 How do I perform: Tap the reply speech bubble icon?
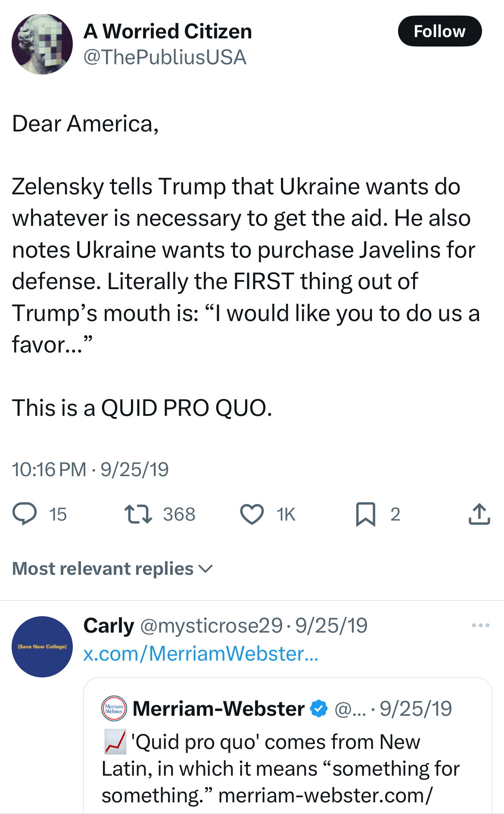click(x=25, y=514)
